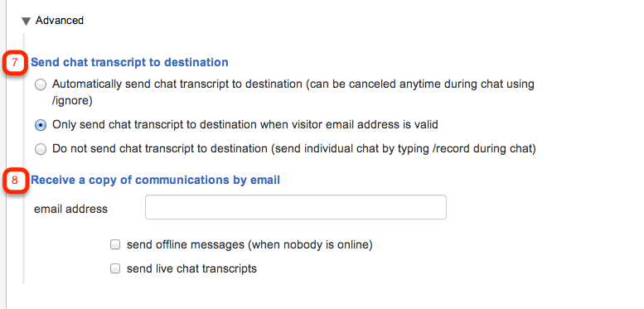
Task: Select "Do not send chat transcript" radio button
Action: (41, 149)
